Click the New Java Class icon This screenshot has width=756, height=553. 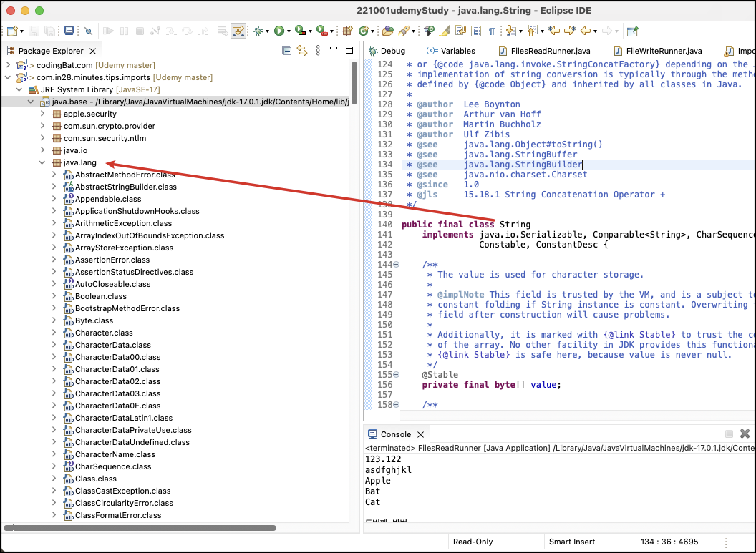coord(364,31)
